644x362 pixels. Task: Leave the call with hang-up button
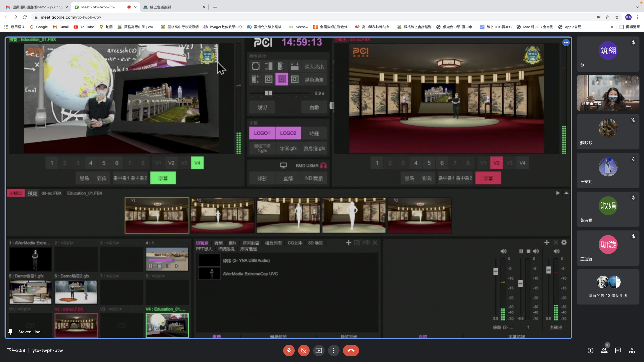(351, 350)
